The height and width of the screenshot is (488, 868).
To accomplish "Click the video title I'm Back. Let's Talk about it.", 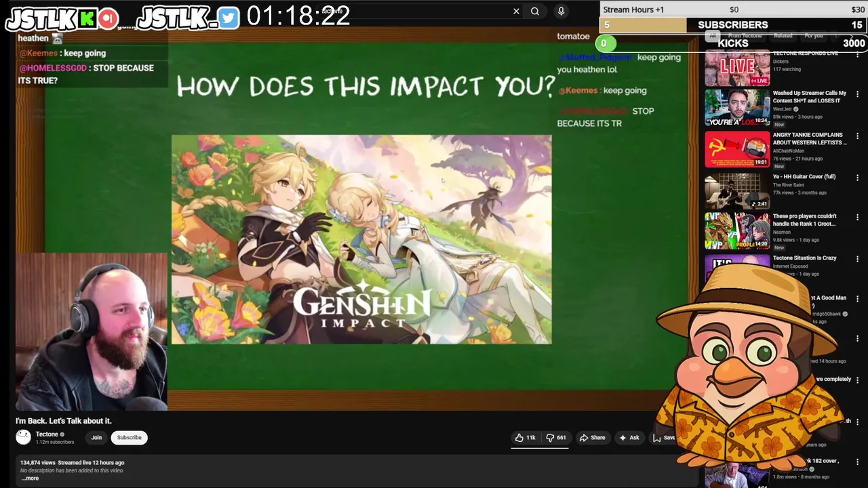I will click(64, 421).
